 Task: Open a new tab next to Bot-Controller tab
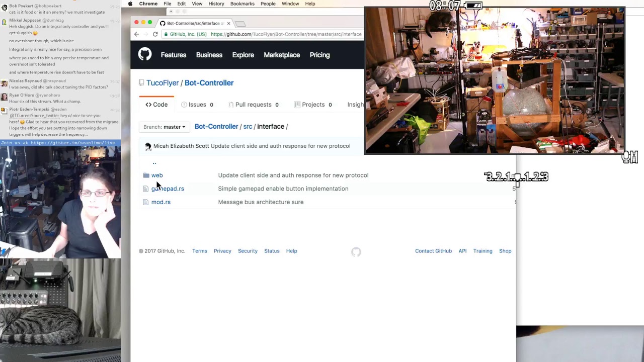[240, 24]
